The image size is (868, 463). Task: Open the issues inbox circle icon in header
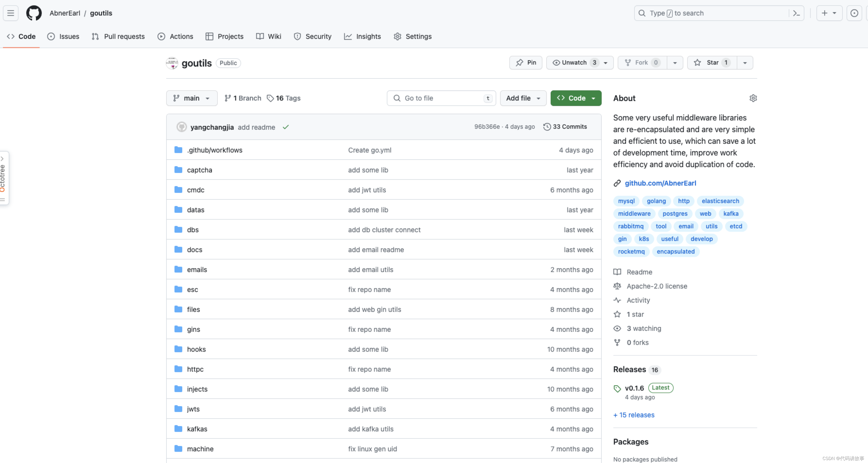click(854, 13)
